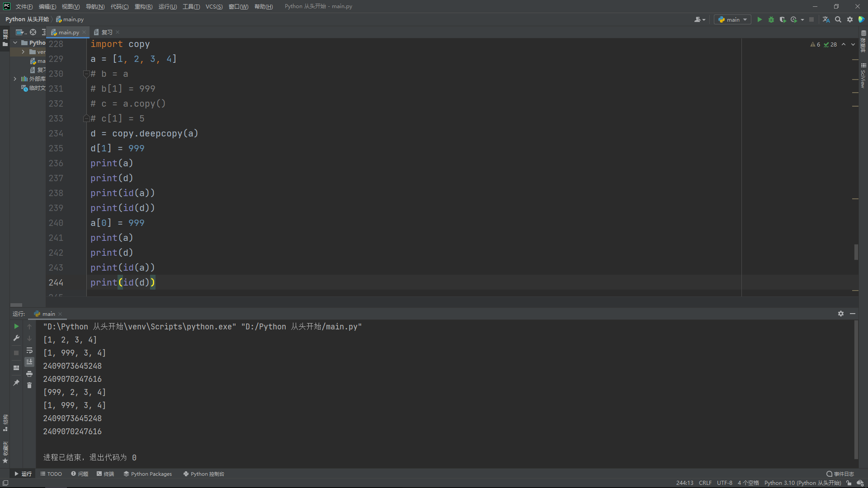The height and width of the screenshot is (488, 868).
Task: Expand the 外部库 external libraries node
Action: (15, 79)
